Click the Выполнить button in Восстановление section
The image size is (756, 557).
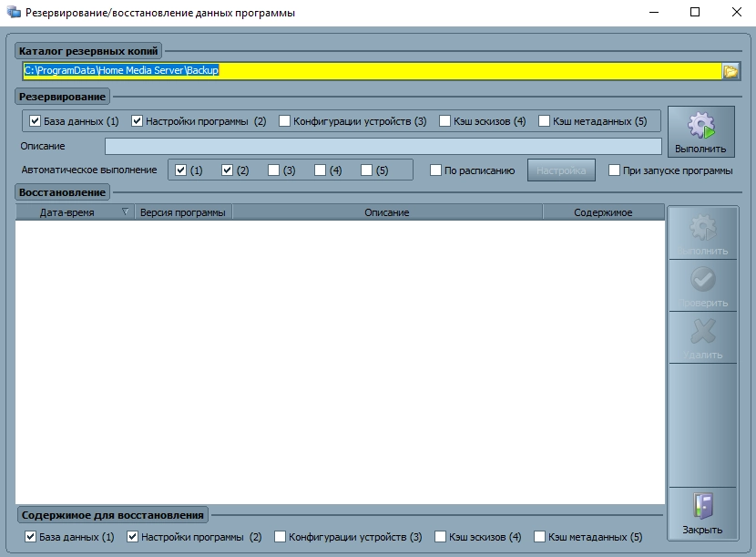point(701,233)
